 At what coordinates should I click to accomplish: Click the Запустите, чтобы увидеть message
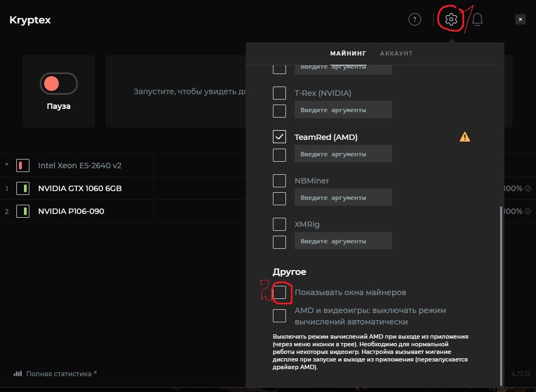click(x=190, y=91)
